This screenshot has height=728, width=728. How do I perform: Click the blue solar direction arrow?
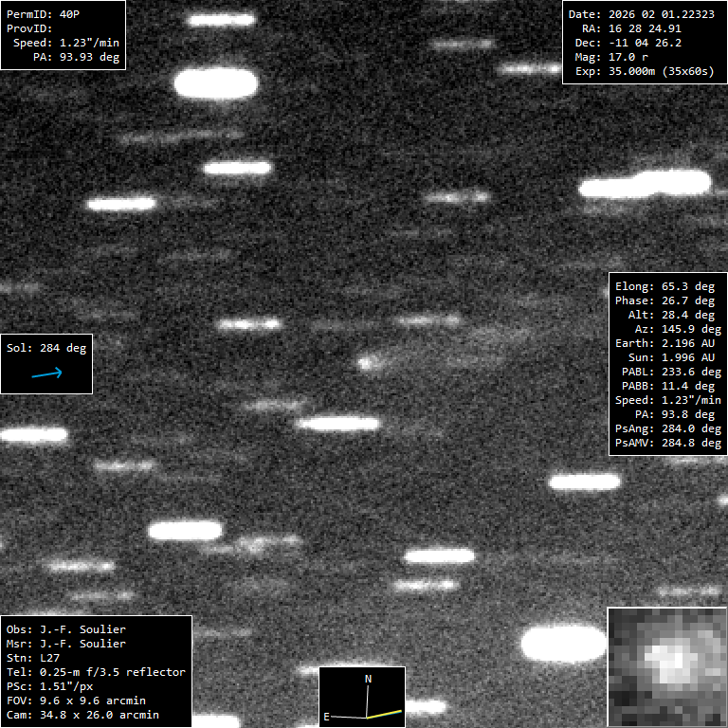pyautogui.click(x=46, y=373)
